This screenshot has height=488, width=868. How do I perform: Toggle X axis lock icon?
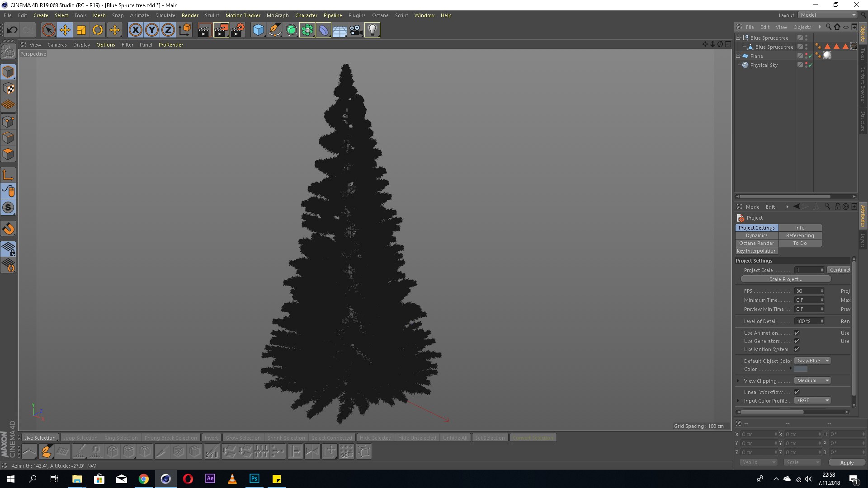pyautogui.click(x=135, y=30)
